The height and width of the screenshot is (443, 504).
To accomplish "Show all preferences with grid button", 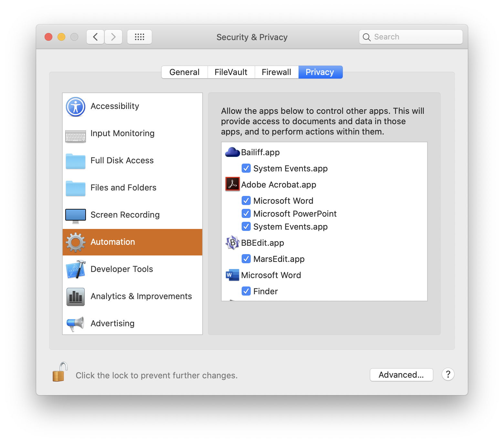I will pos(140,37).
